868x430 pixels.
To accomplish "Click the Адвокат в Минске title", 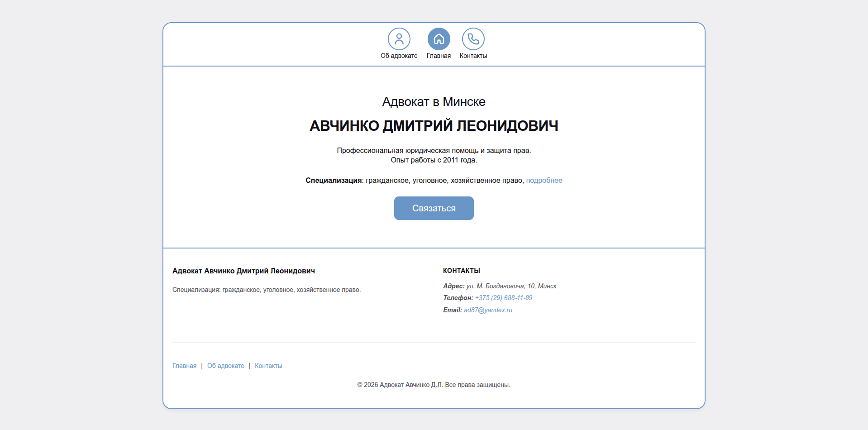I will point(434,102).
